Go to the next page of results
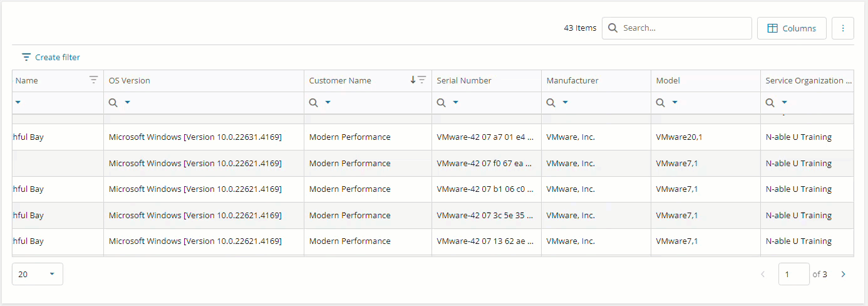The width and height of the screenshot is (868, 306). tap(843, 274)
